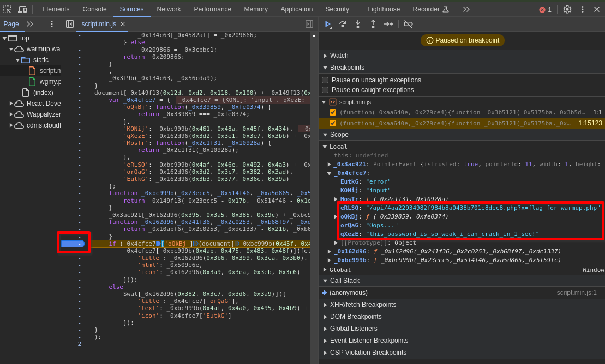Step out of current function
This screenshot has width=605, height=364.
click(x=373, y=25)
